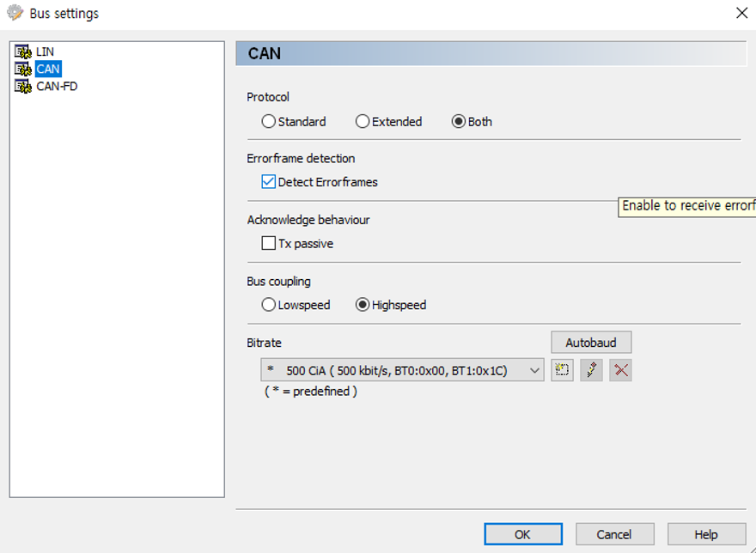The height and width of the screenshot is (553, 756).
Task: Delete the bitrate with red X icon
Action: click(x=620, y=370)
